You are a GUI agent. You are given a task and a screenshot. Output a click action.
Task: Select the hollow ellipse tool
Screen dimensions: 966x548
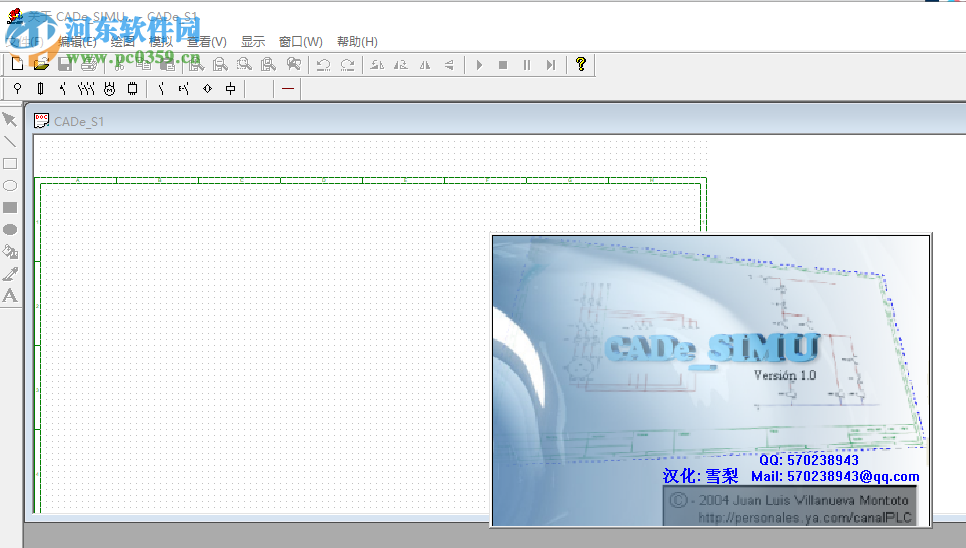[x=10, y=185]
